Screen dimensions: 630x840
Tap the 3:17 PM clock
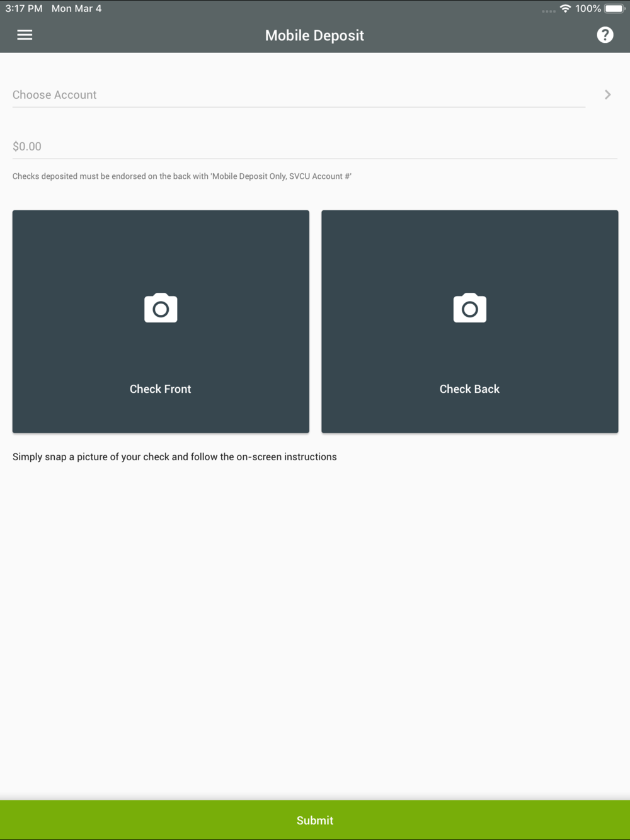24,9
